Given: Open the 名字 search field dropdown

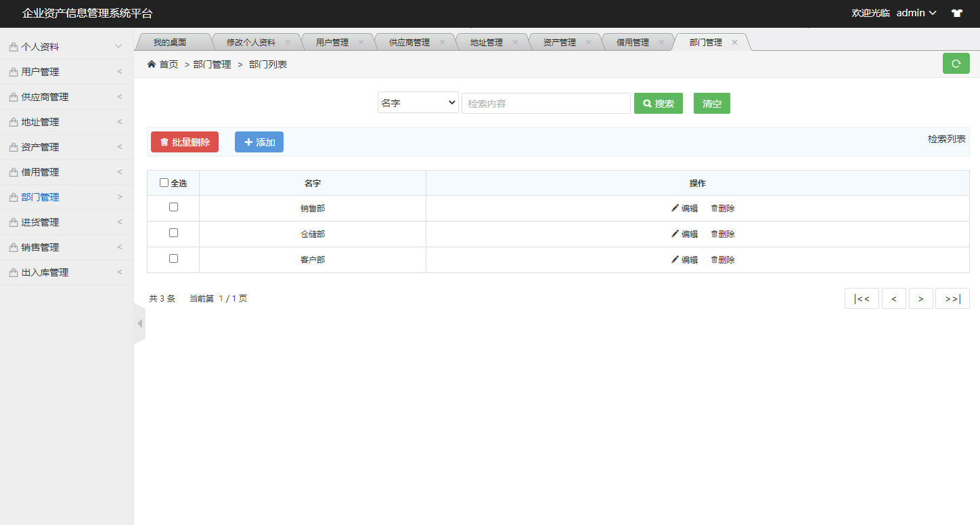Looking at the screenshot, I should coord(418,102).
